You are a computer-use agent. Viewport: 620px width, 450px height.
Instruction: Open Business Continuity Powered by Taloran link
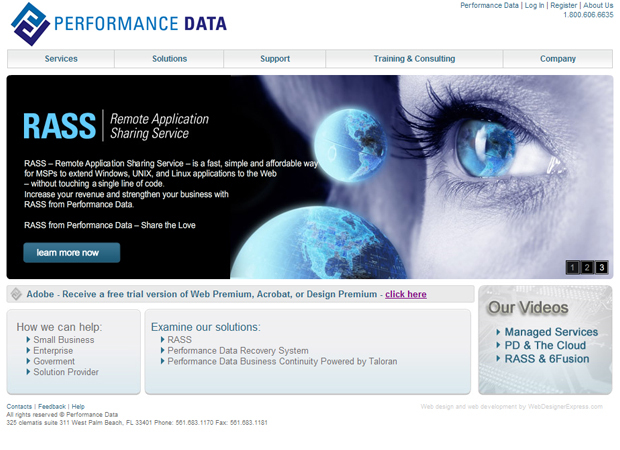coord(282,361)
